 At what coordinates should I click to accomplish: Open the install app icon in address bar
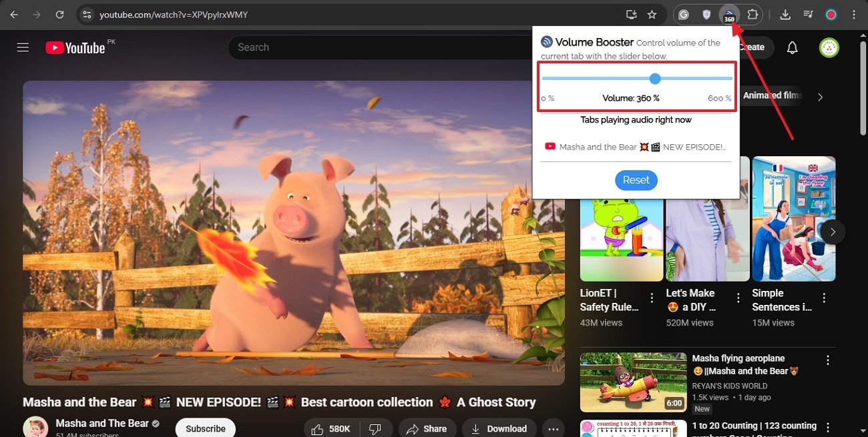[x=631, y=14]
